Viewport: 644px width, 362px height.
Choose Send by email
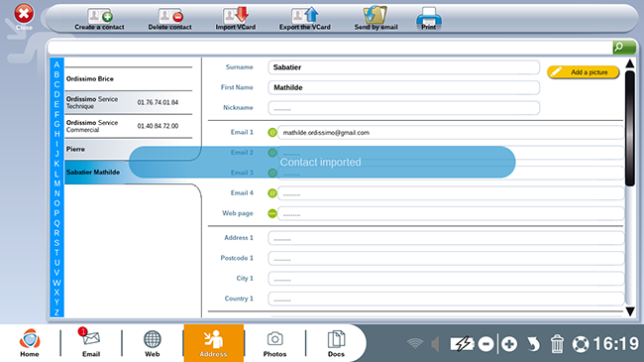(376, 19)
